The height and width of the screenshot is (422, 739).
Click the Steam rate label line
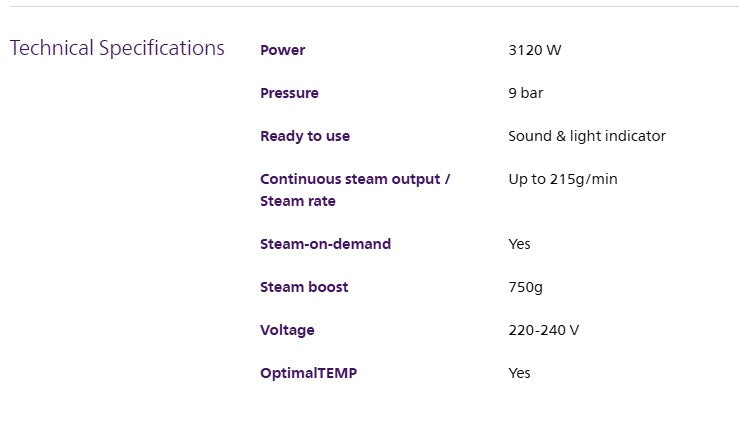point(297,201)
